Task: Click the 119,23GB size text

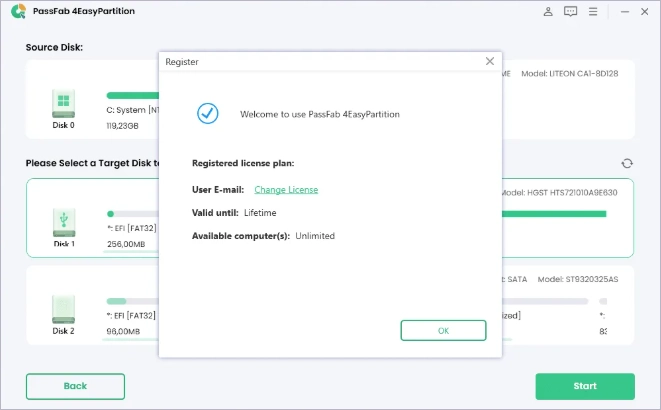Action: coord(122,126)
